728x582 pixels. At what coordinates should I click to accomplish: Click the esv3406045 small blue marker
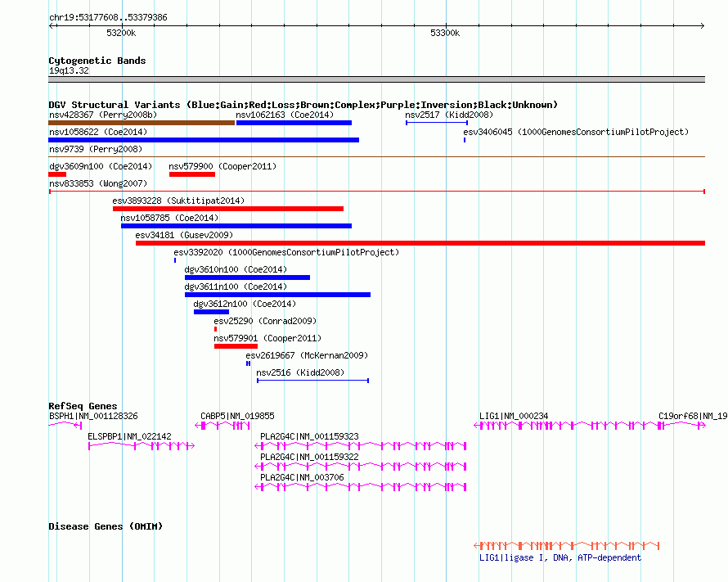coord(465,140)
